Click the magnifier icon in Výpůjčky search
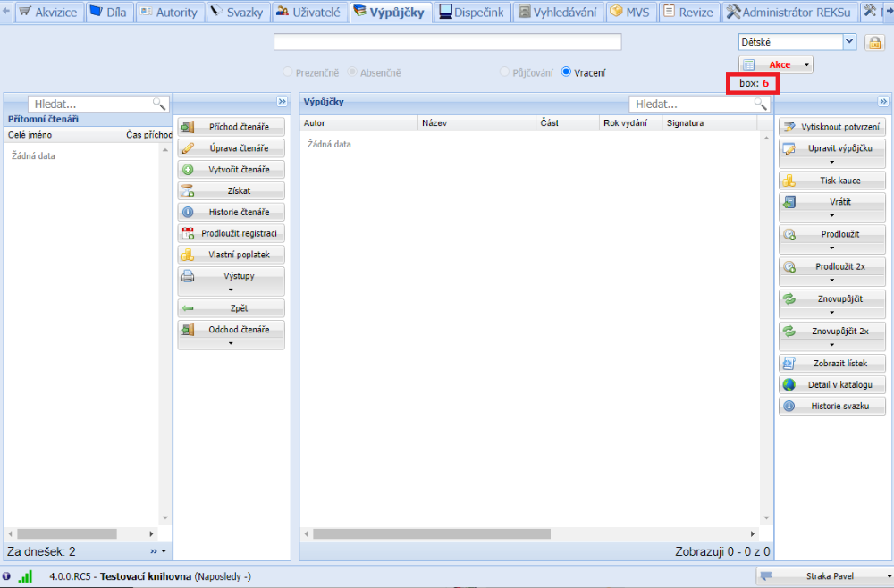Screen dimensions: 894x588 pos(760,104)
